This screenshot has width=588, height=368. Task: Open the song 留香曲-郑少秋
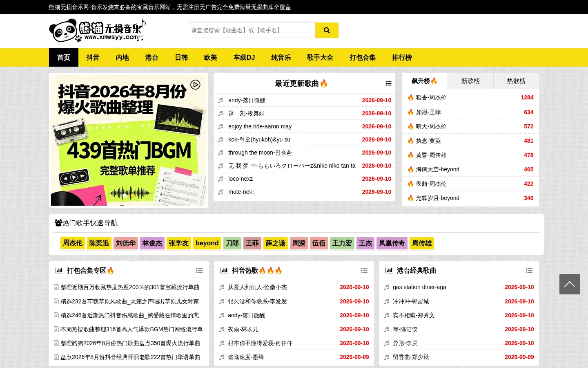411,357
